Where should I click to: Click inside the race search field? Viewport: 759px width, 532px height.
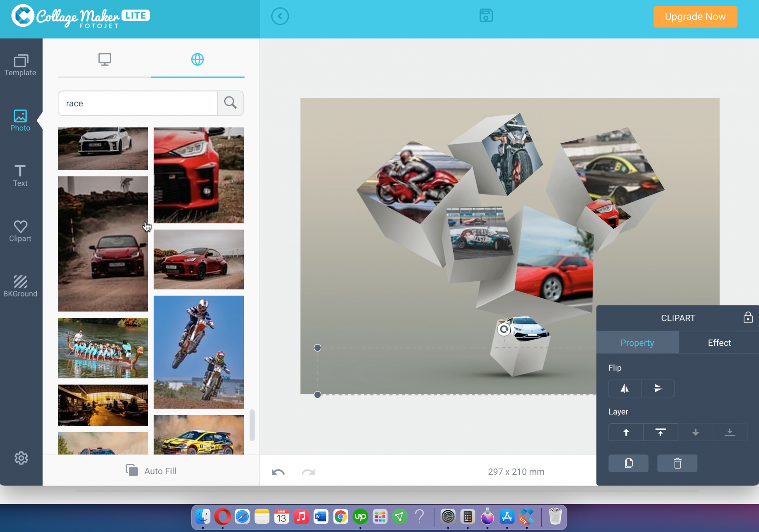137,103
